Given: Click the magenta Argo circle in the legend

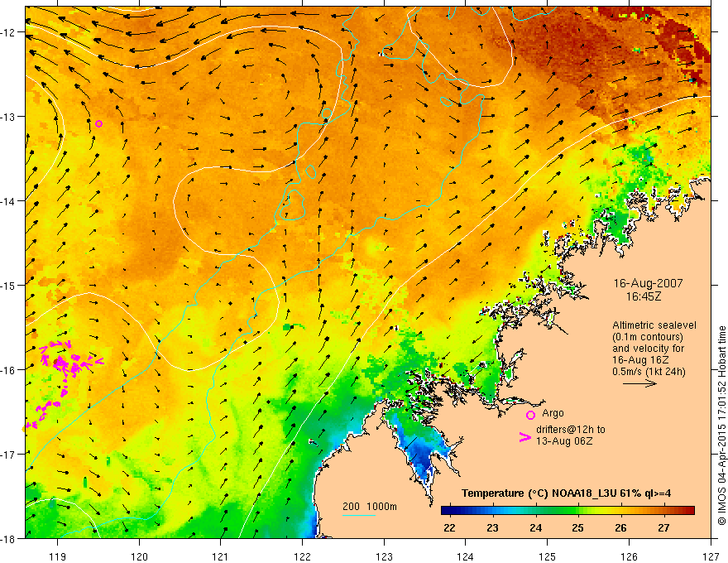Looking at the screenshot, I should [530, 415].
